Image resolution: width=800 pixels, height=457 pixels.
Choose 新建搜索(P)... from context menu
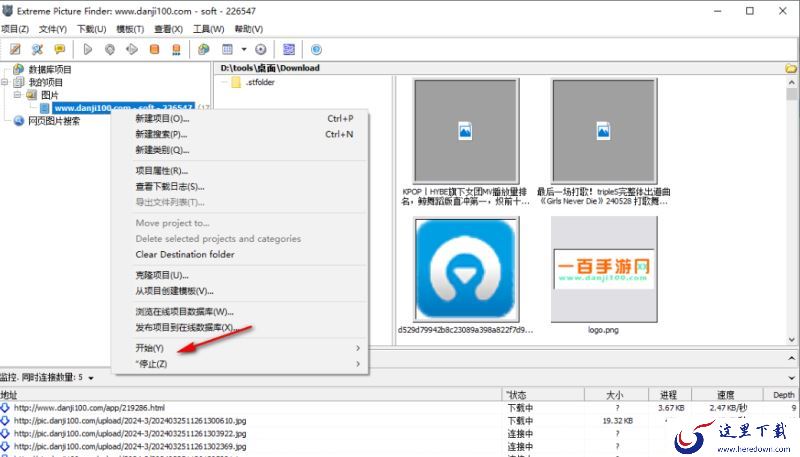(240, 134)
